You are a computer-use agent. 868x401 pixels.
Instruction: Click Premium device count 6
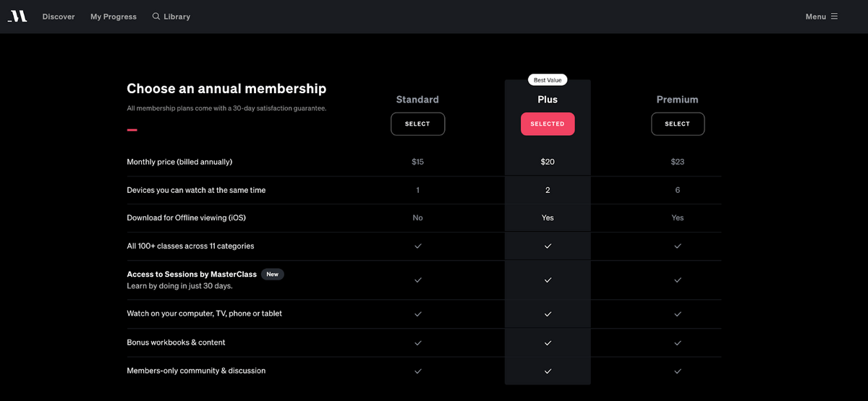click(x=678, y=190)
